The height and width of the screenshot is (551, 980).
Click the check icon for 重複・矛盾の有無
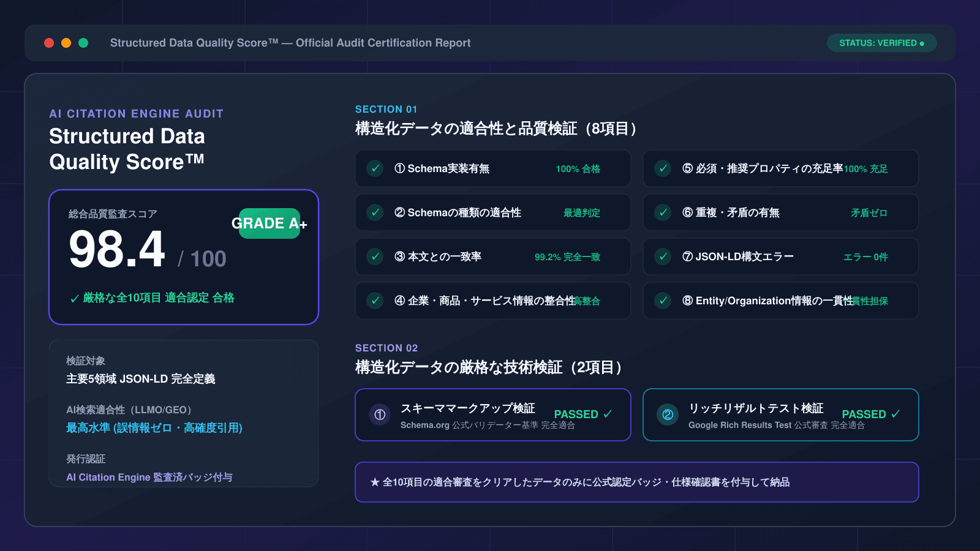click(x=663, y=212)
